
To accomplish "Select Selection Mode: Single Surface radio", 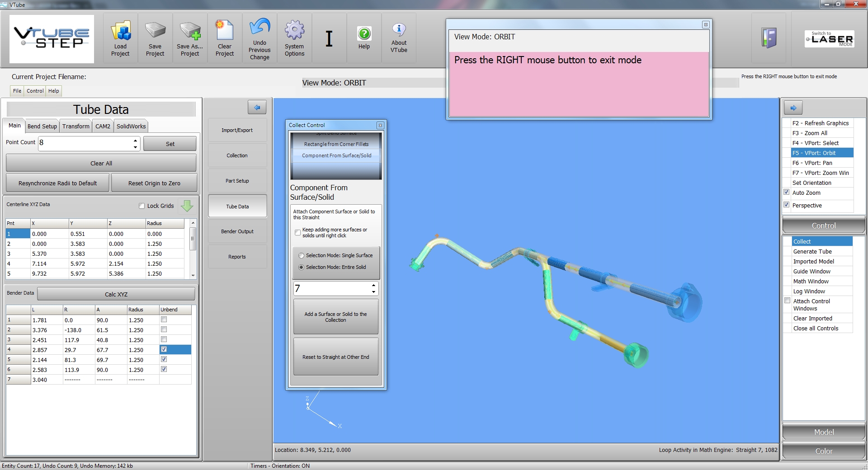I will tap(302, 256).
